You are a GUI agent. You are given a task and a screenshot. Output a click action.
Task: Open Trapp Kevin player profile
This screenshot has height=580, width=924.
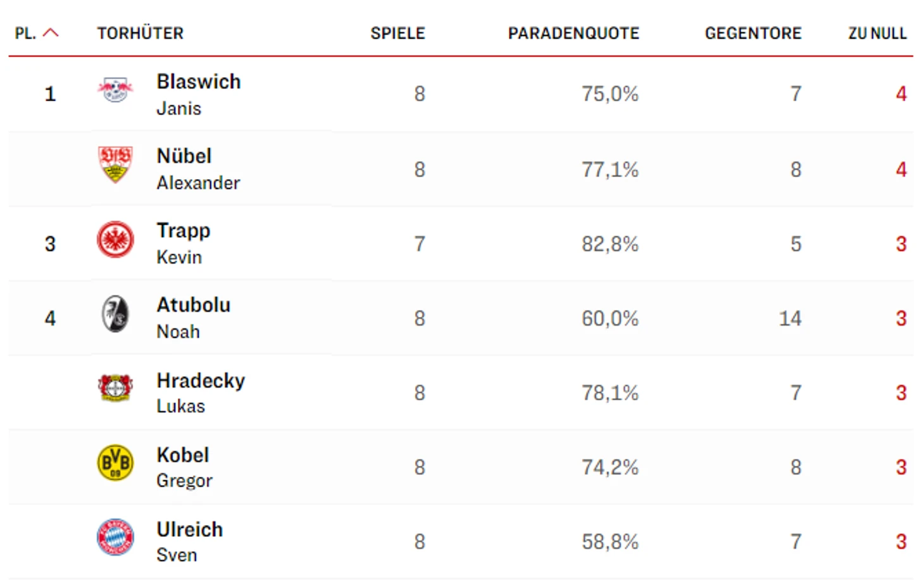click(184, 244)
